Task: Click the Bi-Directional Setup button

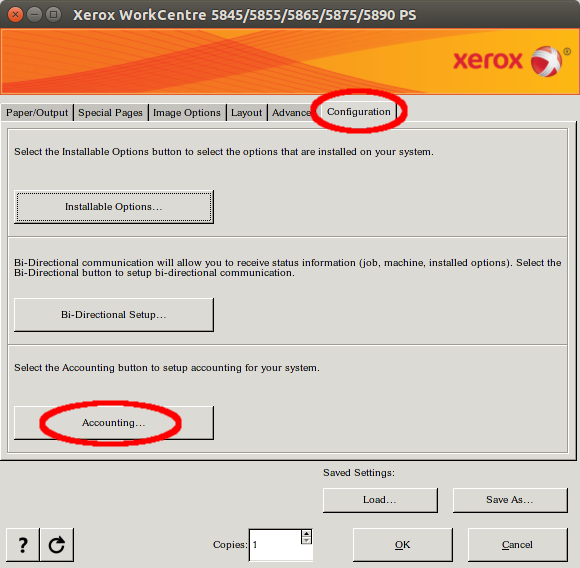Action: (x=114, y=315)
